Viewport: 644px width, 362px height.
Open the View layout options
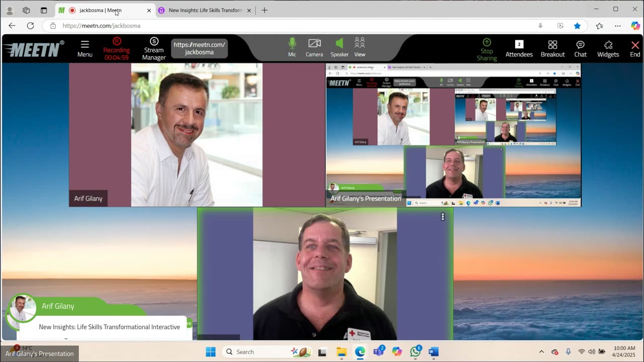click(x=360, y=48)
